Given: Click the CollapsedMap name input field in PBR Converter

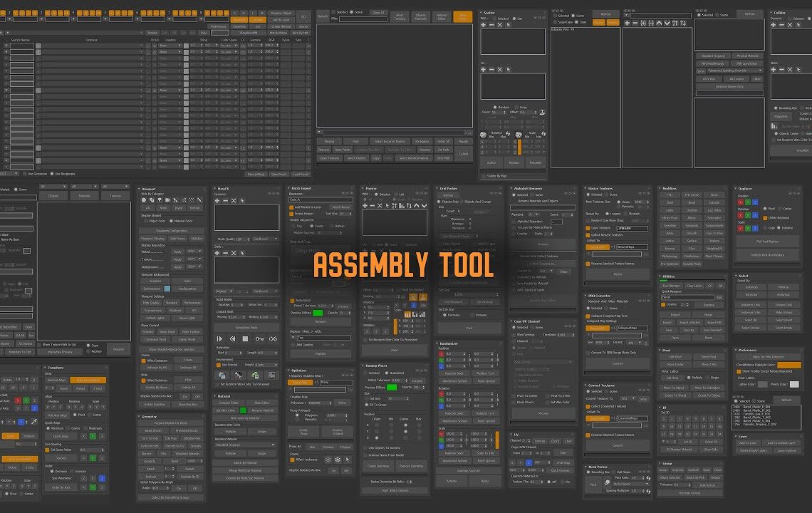Looking at the screenshot, I should point(633,328).
